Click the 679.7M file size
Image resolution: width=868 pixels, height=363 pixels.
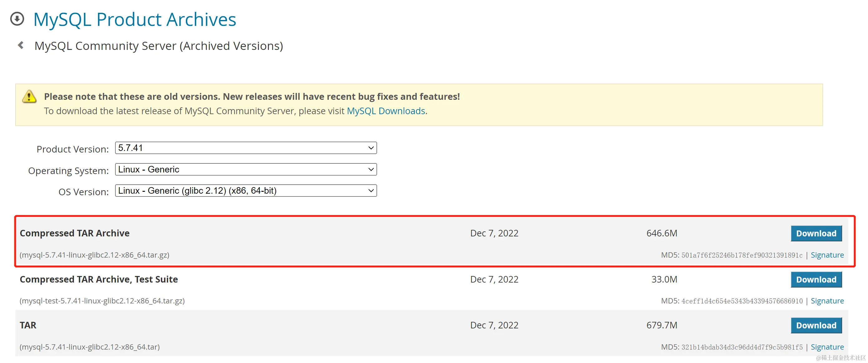click(662, 325)
